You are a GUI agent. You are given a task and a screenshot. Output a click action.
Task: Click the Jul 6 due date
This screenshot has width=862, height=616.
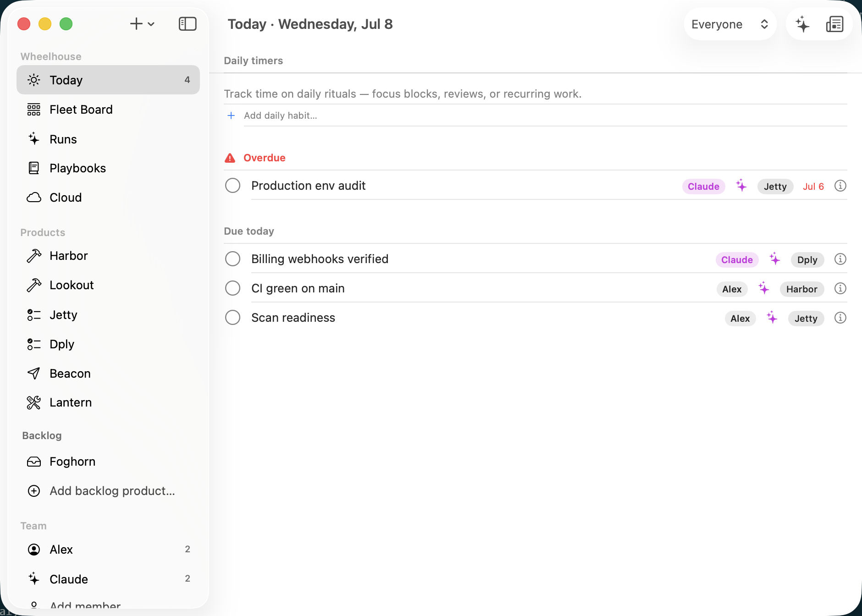(x=813, y=187)
